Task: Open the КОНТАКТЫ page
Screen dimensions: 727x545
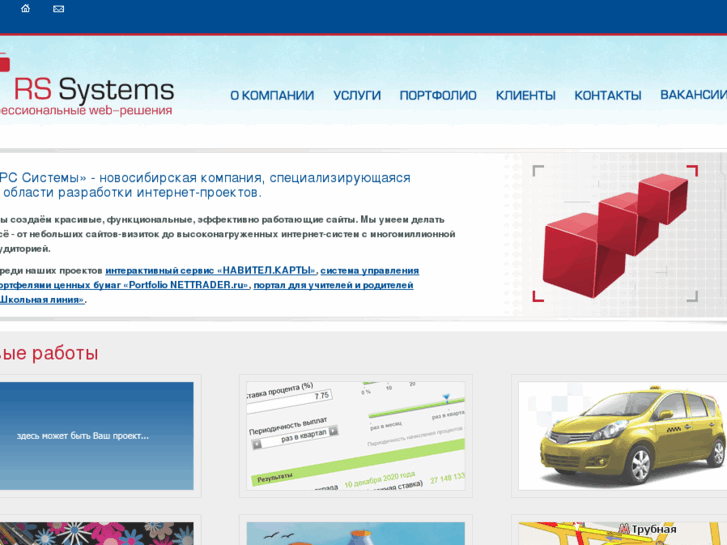Action: (x=608, y=96)
